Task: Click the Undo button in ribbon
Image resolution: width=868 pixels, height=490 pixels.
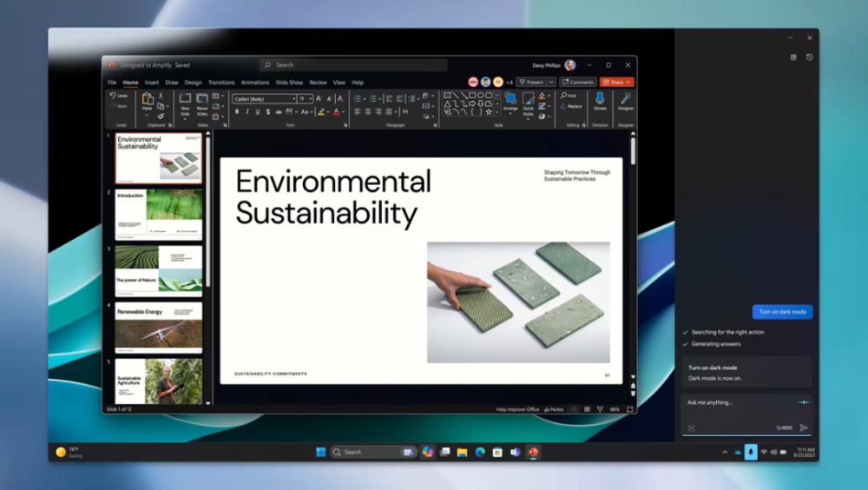Action: [x=118, y=96]
